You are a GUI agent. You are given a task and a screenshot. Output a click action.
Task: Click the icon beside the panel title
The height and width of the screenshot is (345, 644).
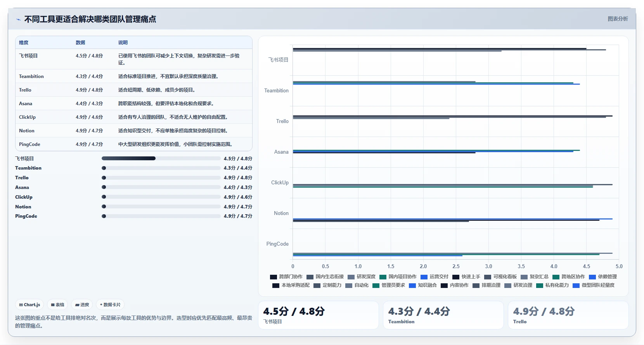[x=19, y=19]
